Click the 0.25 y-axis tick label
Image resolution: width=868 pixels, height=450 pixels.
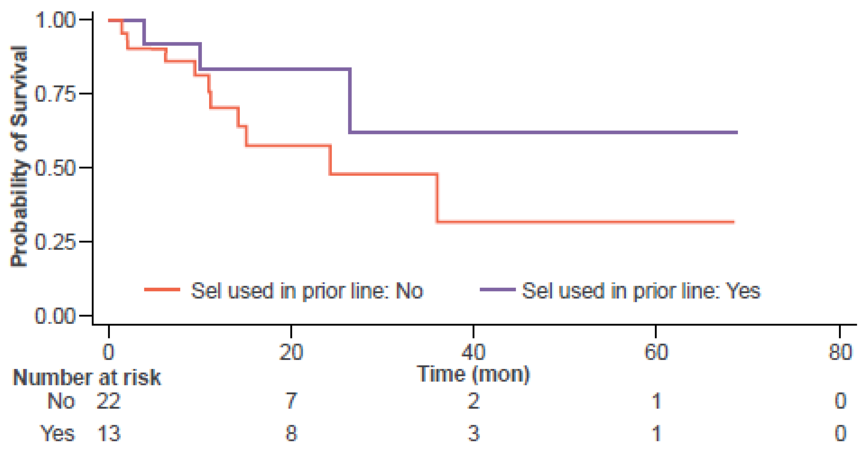point(55,242)
